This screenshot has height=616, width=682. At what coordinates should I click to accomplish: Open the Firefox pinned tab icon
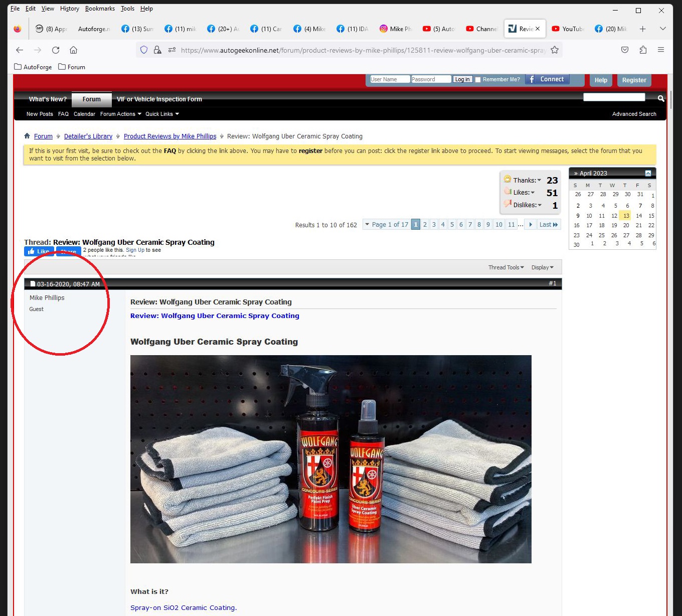coord(18,29)
